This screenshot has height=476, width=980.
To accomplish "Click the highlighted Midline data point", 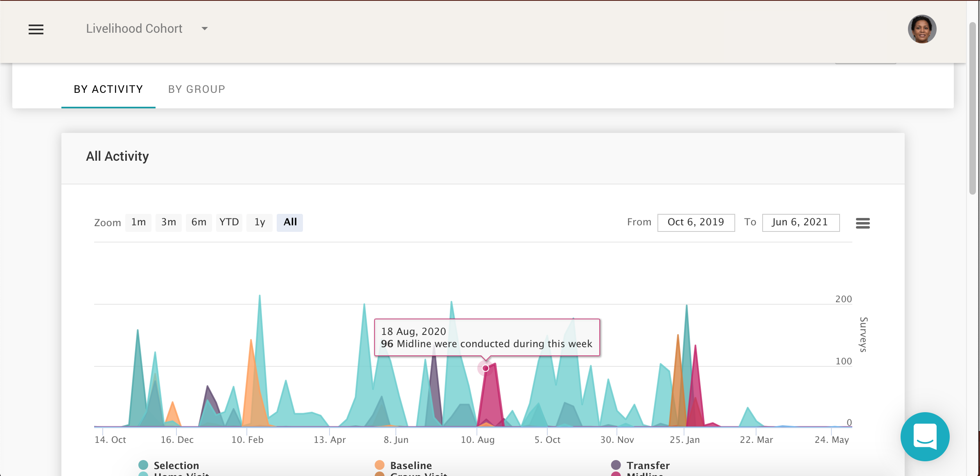I will tap(485, 368).
